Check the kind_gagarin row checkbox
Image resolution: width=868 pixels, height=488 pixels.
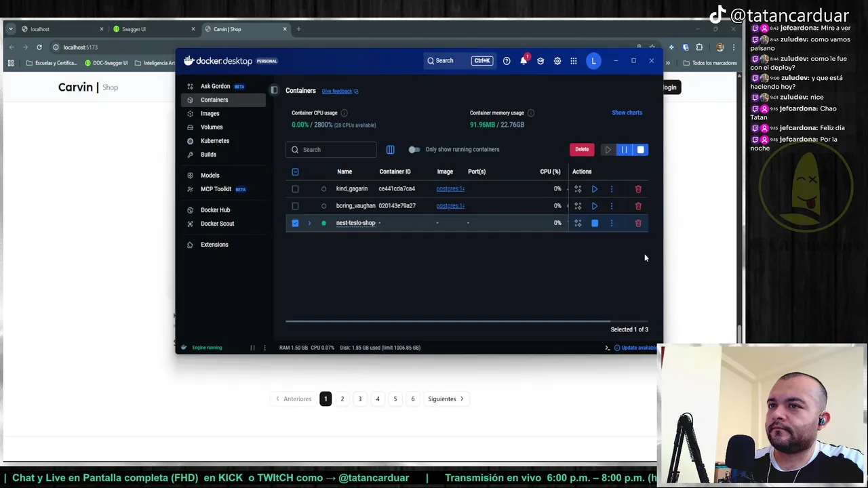(295, 189)
